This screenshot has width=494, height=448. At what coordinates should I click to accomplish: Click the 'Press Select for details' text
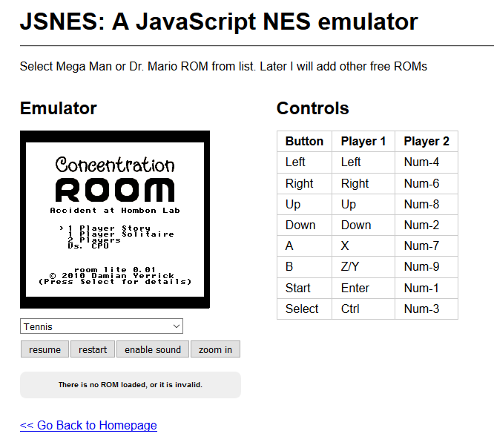pos(115,282)
